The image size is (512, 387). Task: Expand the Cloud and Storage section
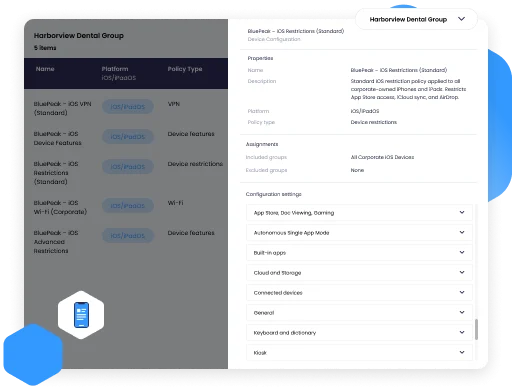tap(359, 273)
